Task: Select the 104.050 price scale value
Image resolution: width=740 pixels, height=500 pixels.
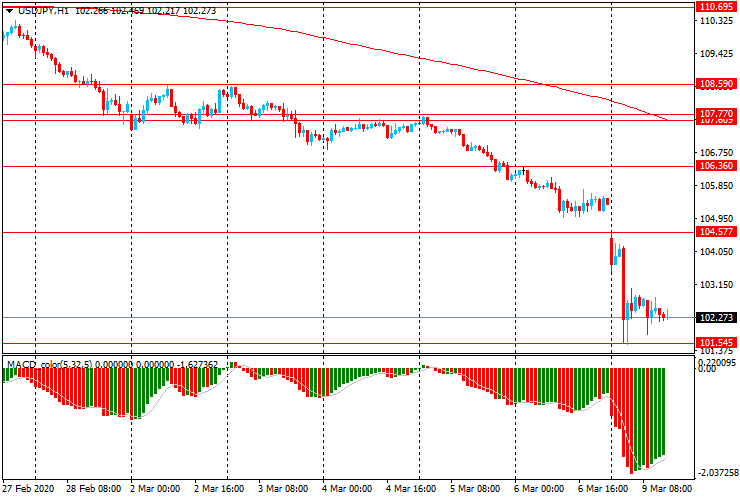Action: [716, 252]
